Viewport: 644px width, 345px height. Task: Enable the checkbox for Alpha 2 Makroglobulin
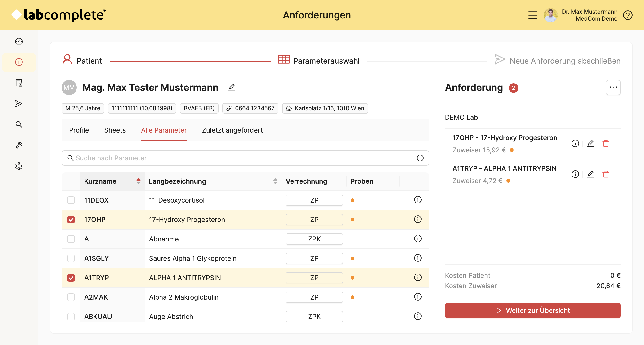click(x=71, y=297)
